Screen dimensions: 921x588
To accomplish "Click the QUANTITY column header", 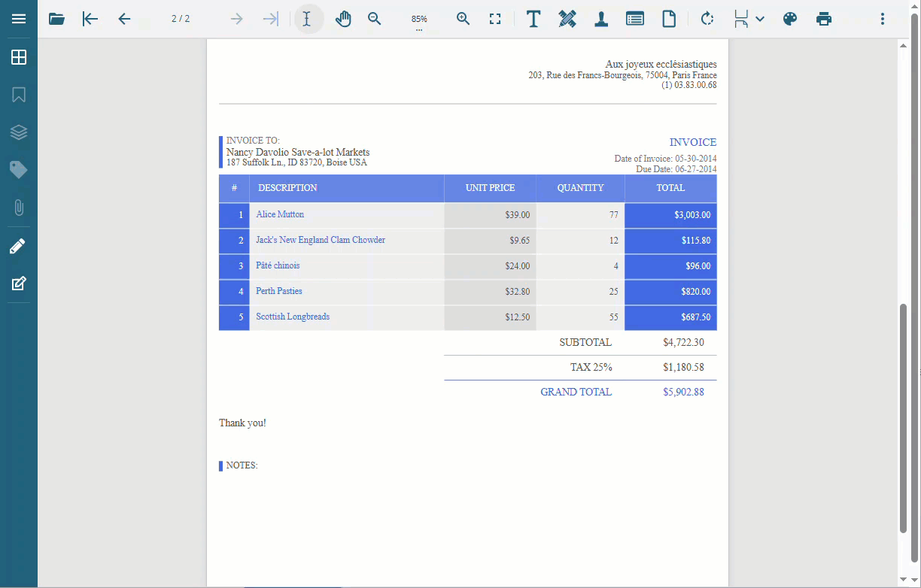I will coord(580,188).
